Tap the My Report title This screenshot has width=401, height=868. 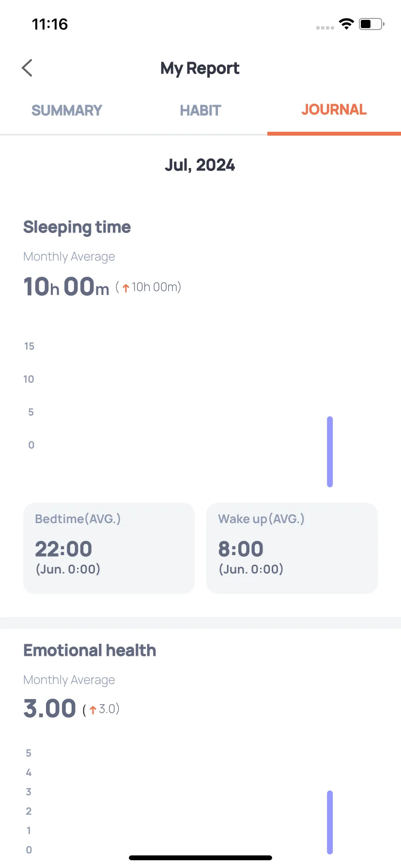tap(200, 69)
